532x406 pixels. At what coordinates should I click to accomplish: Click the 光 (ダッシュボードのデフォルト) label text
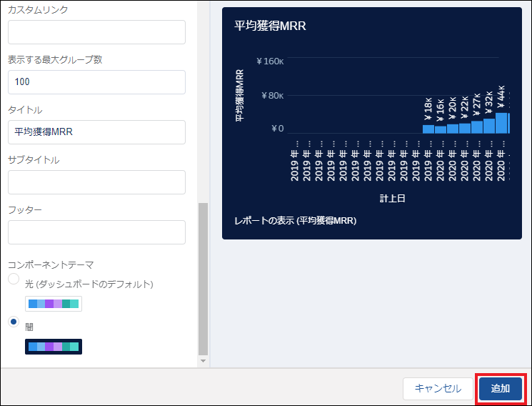coord(89,284)
